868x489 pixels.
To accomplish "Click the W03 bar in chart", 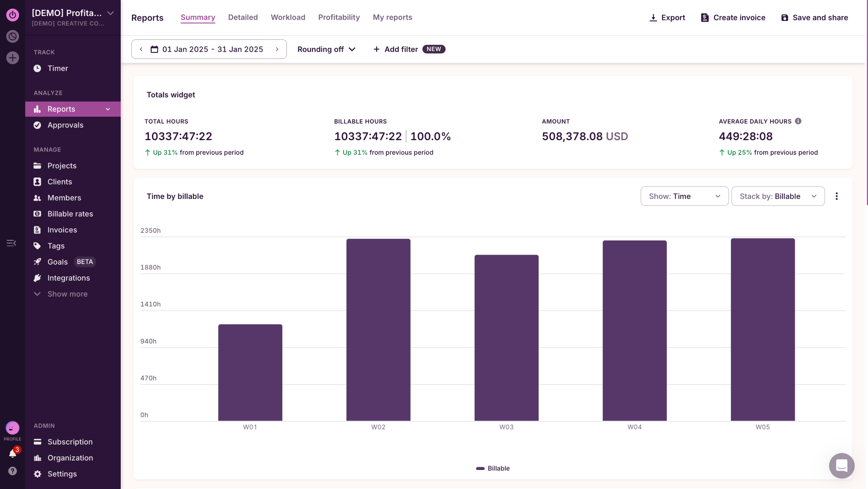I will pyautogui.click(x=506, y=338).
